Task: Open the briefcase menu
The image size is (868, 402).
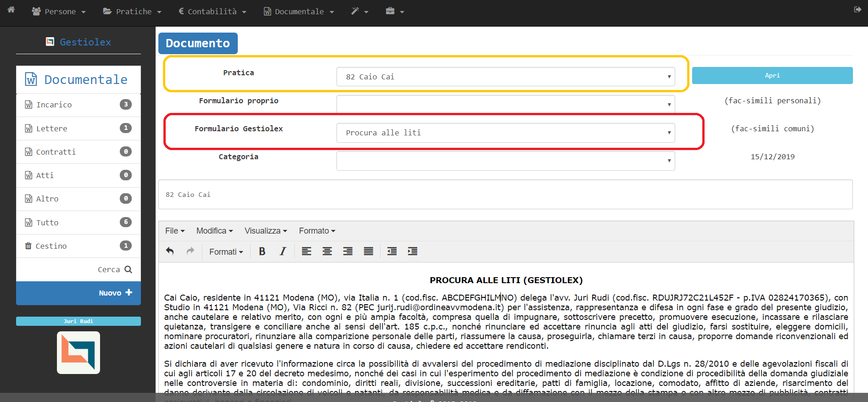Action: (x=395, y=11)
